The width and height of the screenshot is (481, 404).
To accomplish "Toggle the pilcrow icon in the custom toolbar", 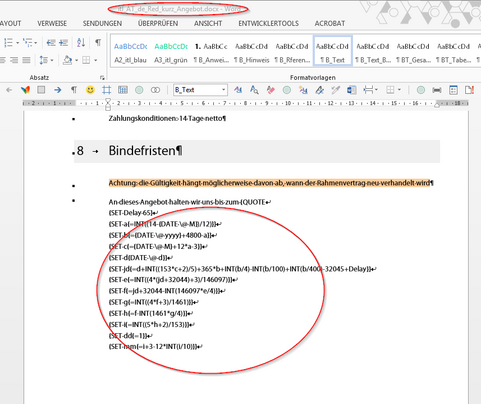I will click(x=74, y=90).
